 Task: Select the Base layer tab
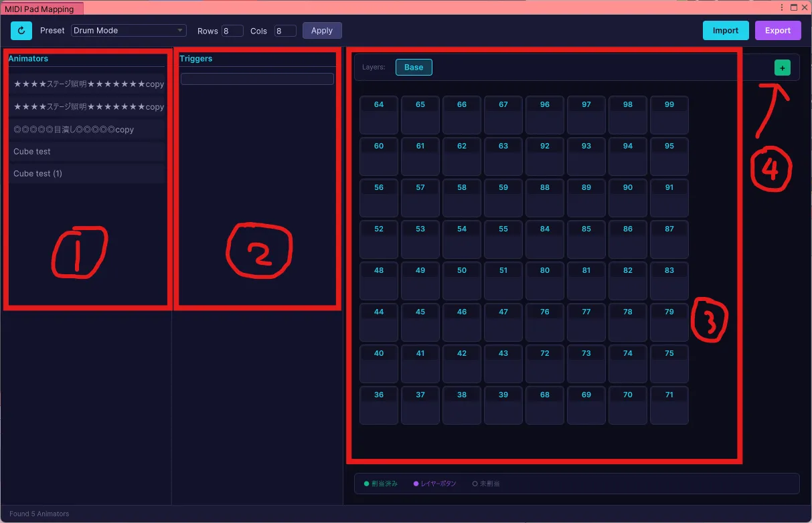point(414,68)
